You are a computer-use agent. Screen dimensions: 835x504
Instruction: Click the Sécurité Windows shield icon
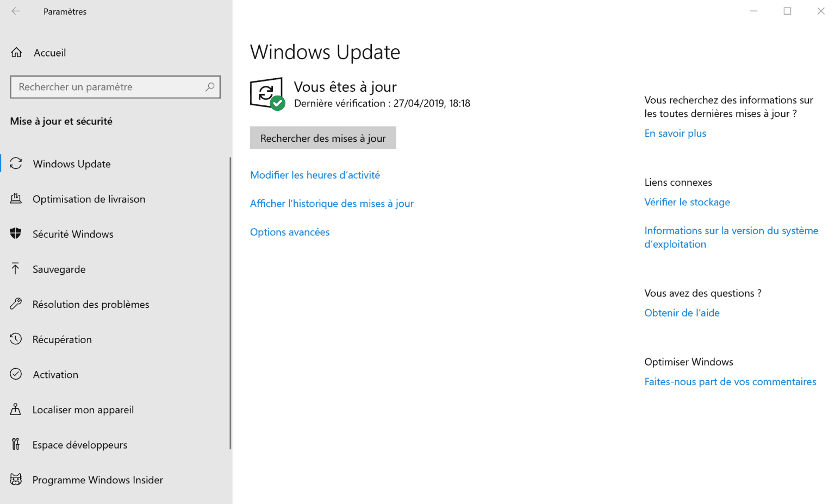(x=16, y=234)
